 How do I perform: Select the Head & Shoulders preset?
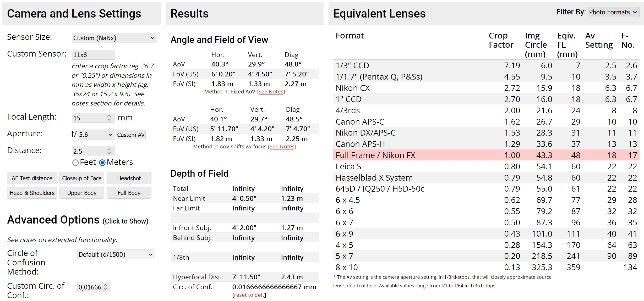32,193
